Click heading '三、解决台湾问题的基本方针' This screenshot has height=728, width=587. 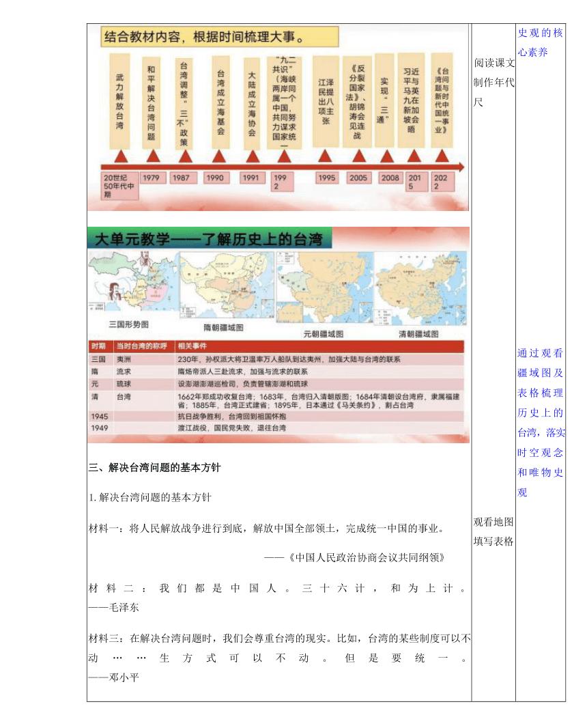coord(154,468)
